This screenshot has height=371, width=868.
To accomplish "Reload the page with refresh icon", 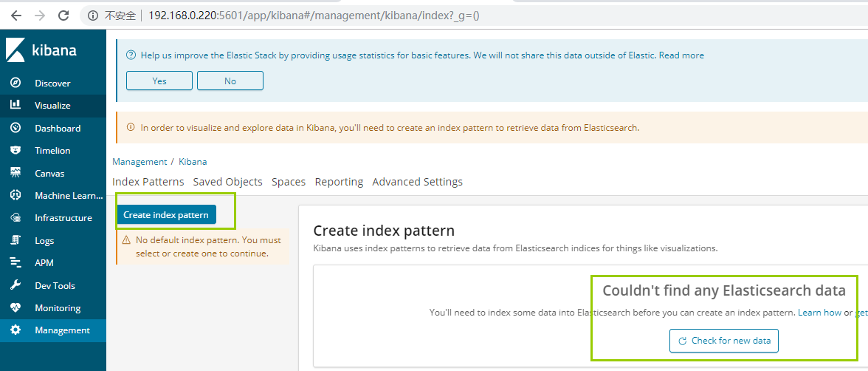I will (x=63, y=16).
